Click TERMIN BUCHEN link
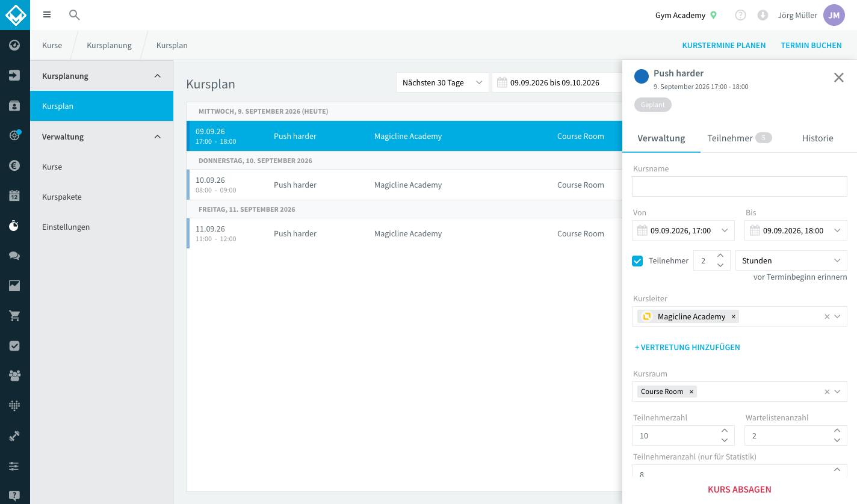The width and height of the screenshot is (857, 504). click(811, 45)
